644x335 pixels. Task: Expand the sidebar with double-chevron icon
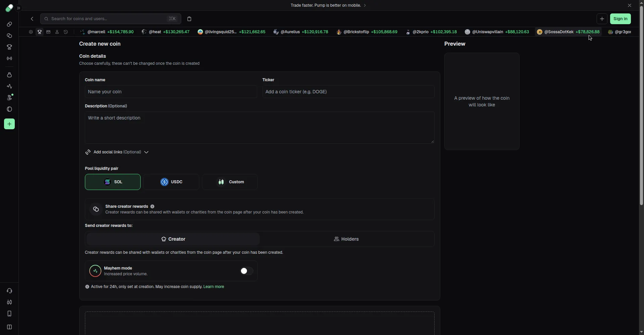tap(19, 8)
